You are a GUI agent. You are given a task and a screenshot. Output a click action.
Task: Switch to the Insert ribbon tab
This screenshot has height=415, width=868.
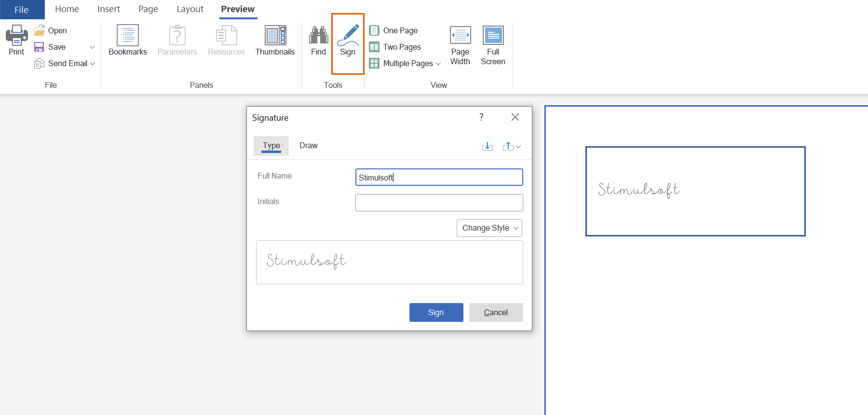(108, 9)
